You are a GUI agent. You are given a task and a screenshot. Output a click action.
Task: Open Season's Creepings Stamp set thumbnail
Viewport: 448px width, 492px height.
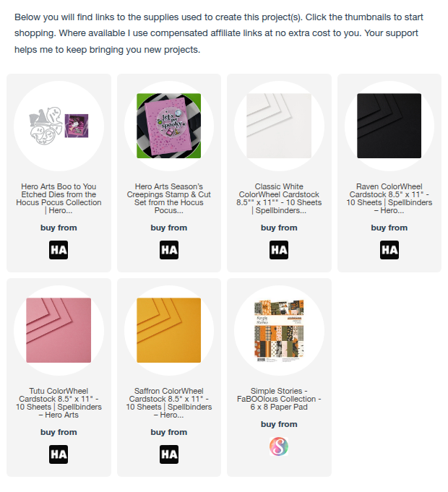pos(169,126)
